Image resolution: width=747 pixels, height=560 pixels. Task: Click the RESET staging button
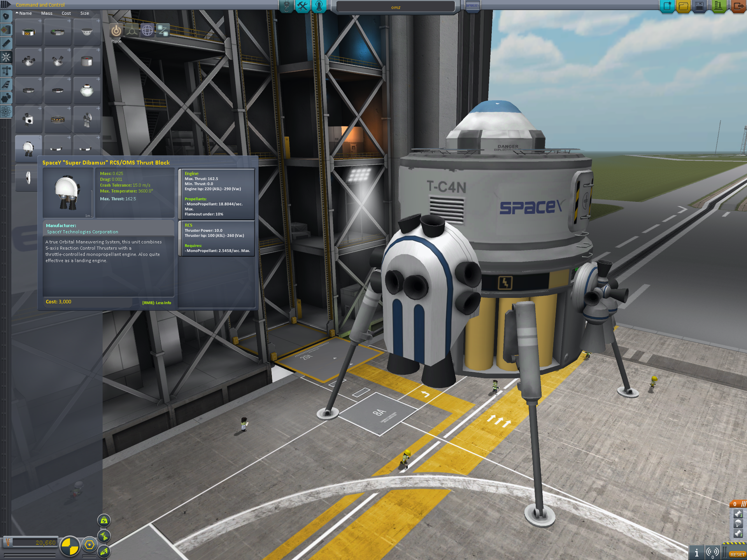pos(737,554)
